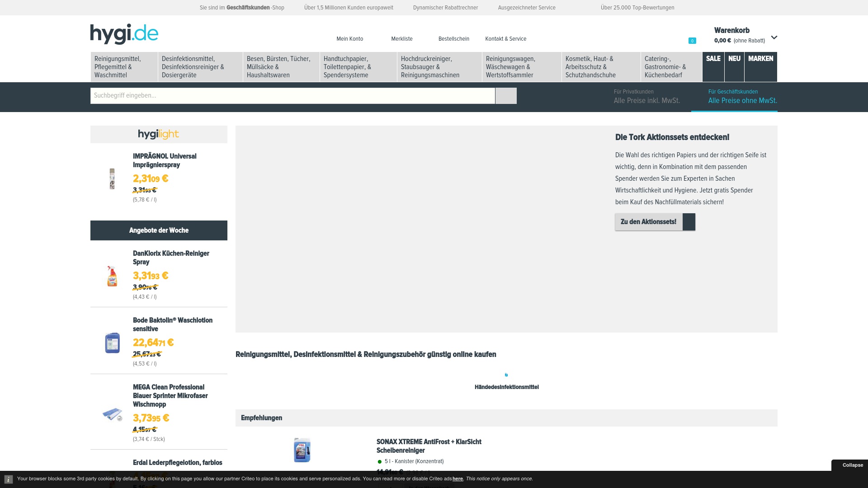Open Hochdruckreiniger, Staubsauger & Reinigungsmaschinen menu
Viewport: 868px width, 488px height.
[x=439, y=67]
